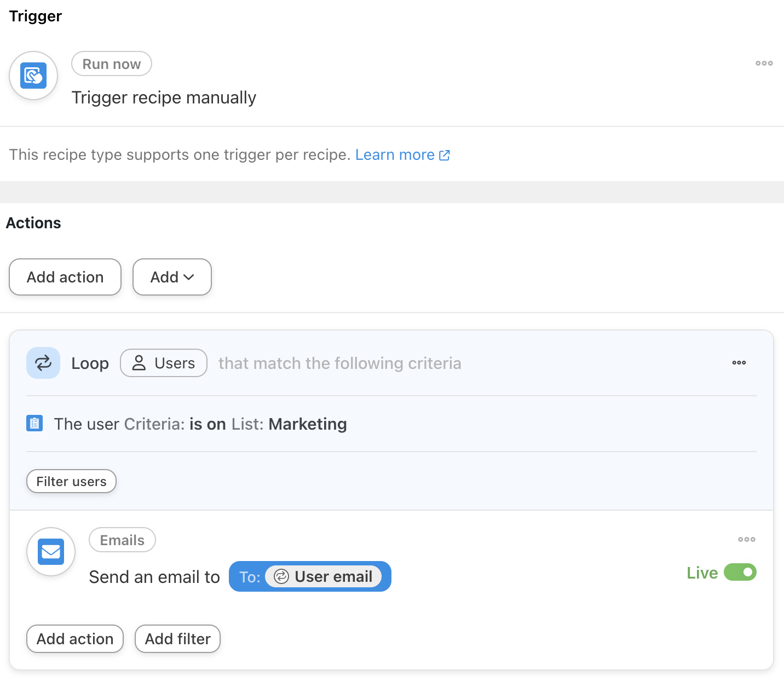Click the envelope Emails action icon
The image size is (784, 682).
tap(51, 552)
